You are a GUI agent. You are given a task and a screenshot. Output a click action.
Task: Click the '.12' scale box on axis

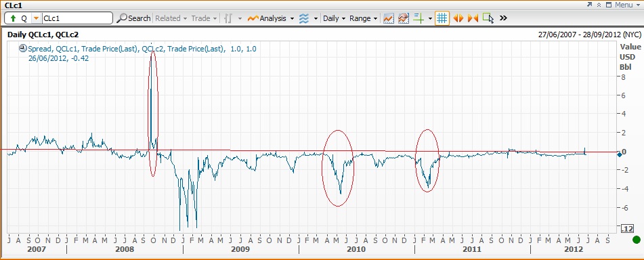pyautogui.click(x=627, y=228)
